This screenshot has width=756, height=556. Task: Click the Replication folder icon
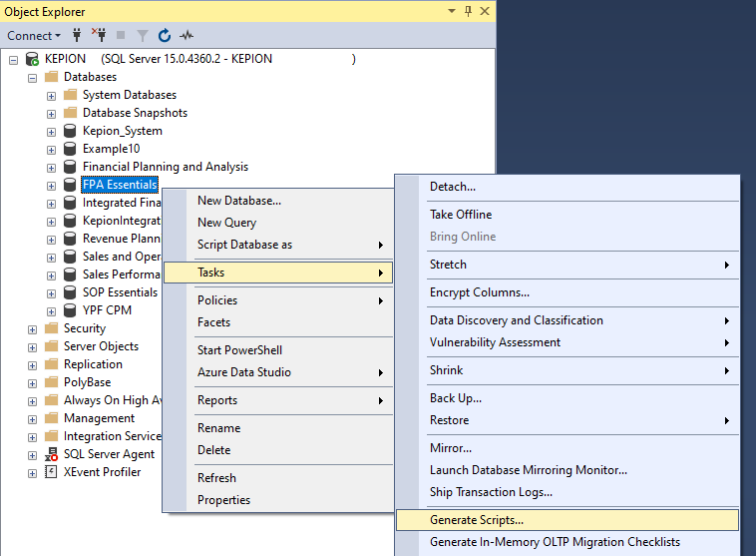(51, 364)
